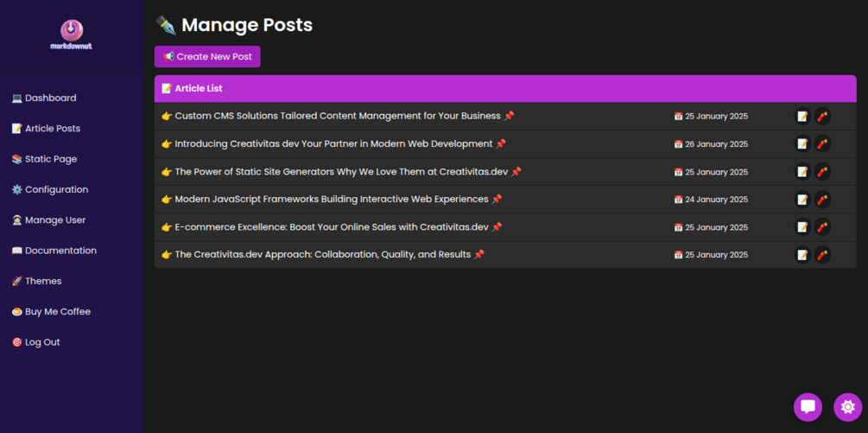The image size is (868, 433).
Task: Open the Static Page section
Action: coord(50,159)
